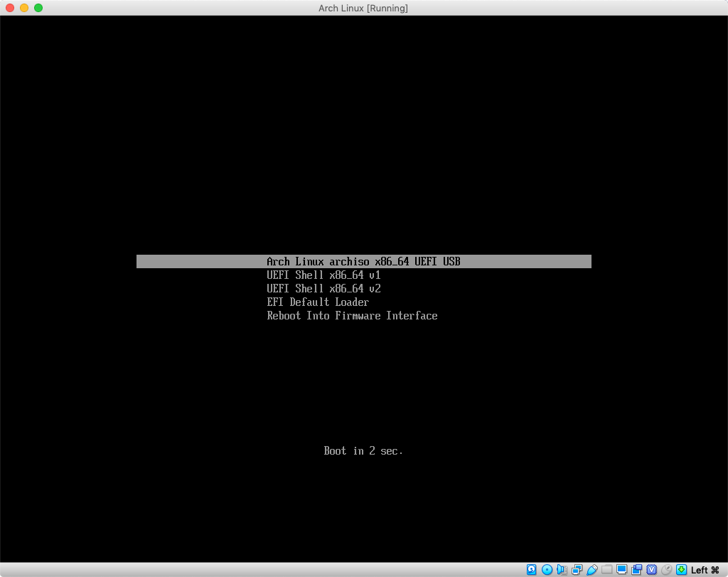This screenshot has height=577, width=728.
Task: Choose the EFI Default Loader entry
Action: [x=318, y=302]
